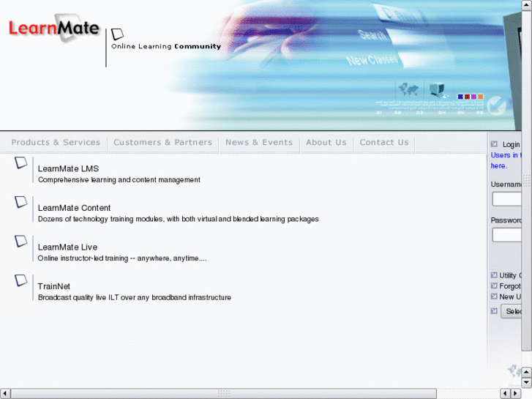
Task: Open the TrainNet link
Action: click(54, 286)
